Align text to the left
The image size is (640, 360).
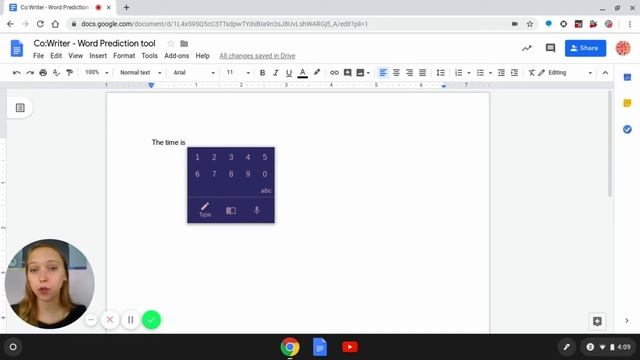pos(383,73)
